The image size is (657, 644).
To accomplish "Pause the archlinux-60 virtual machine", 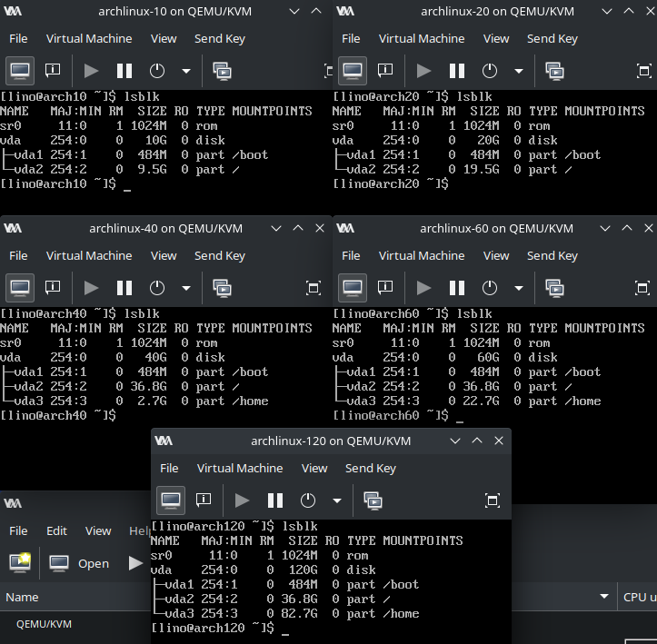I will pos(457,288).
